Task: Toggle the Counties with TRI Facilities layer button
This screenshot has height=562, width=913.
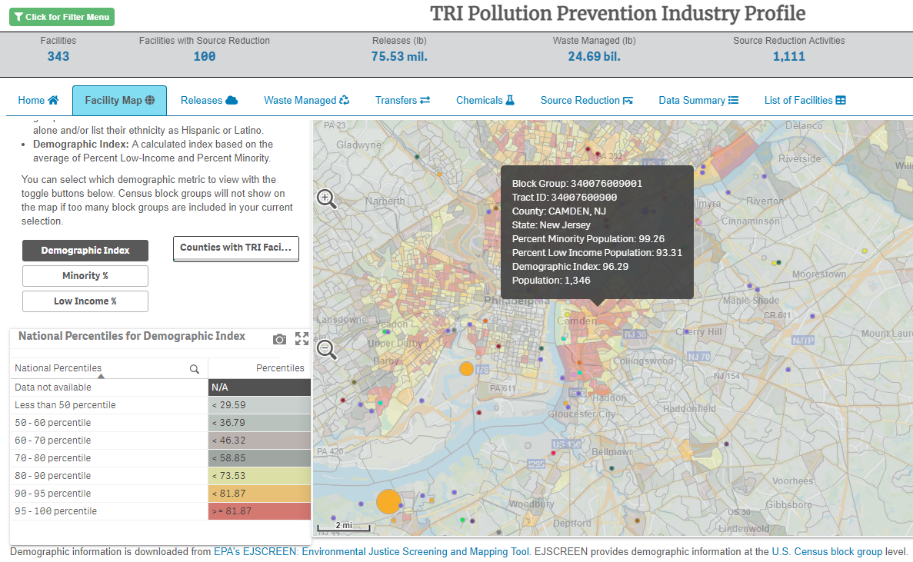Action: click(x=236, y=248)
